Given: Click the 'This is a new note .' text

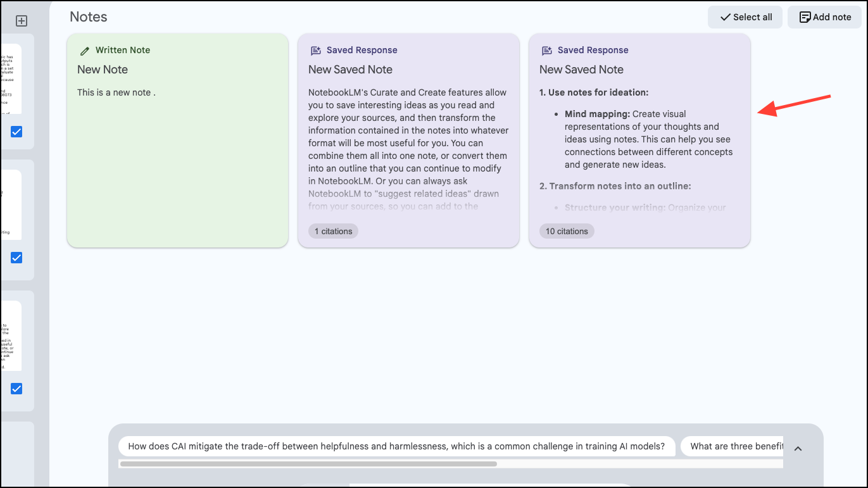Looking at the screenshot, I should 116,92.
